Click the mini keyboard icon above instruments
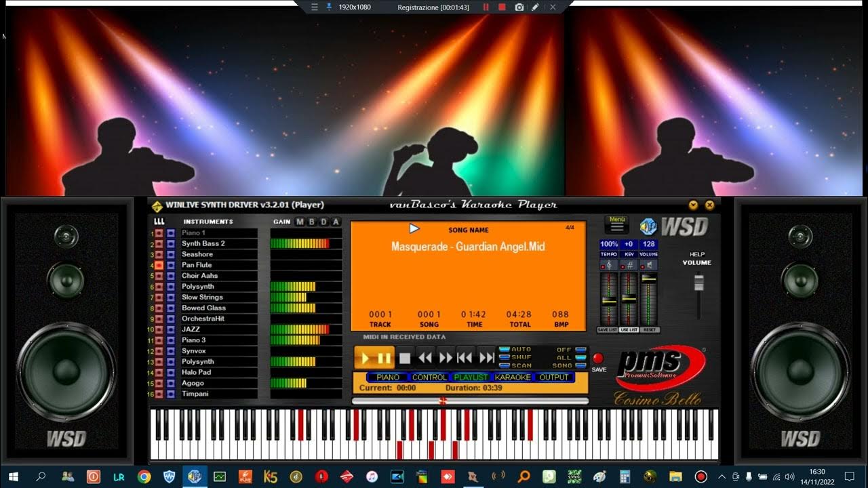This screenshot has width=868, height=488. point(159,222)
